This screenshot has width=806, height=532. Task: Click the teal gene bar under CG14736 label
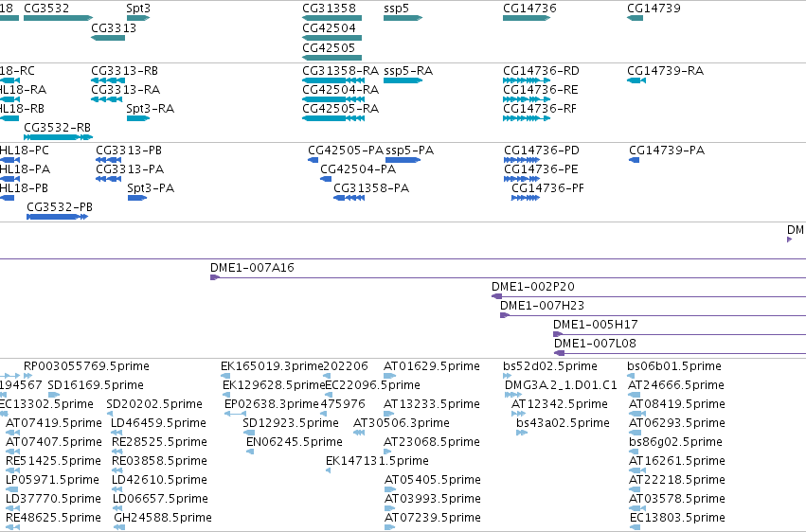pos(527,18)
